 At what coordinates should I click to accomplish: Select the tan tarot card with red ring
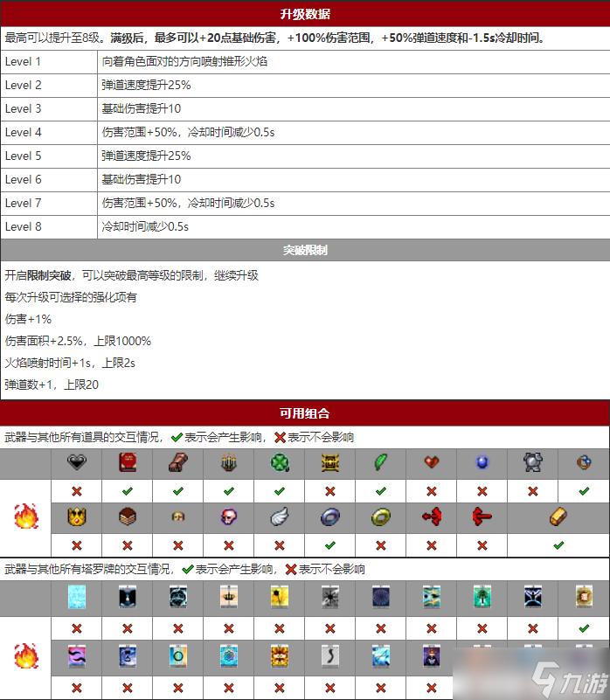[x=584, y=598]
